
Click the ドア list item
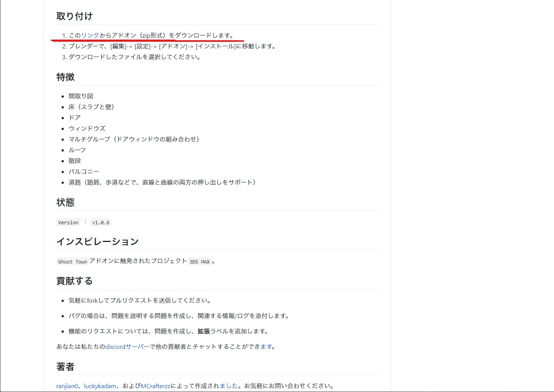pos(75,118)
